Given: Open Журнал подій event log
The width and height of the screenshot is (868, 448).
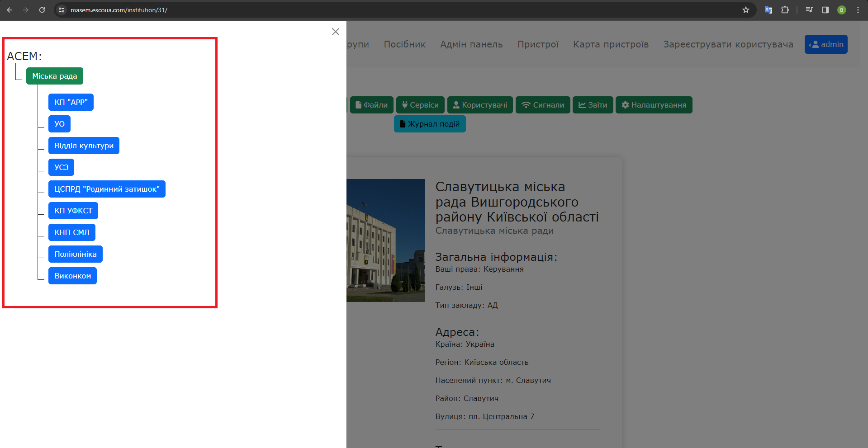Looking at the screenshot, I should coord(430,124).
